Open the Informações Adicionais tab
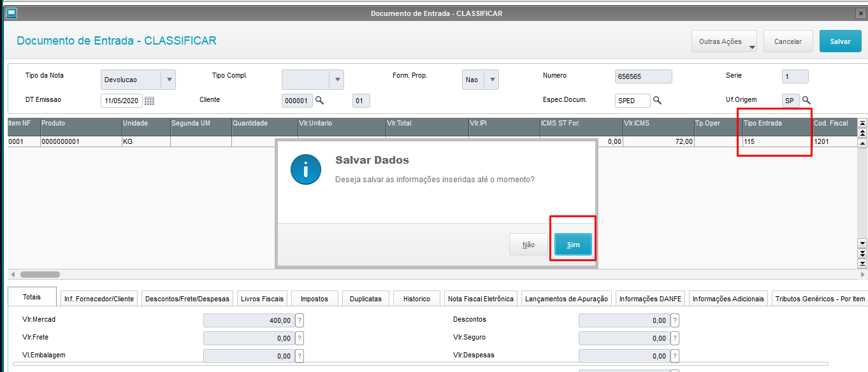 point(728,299)
